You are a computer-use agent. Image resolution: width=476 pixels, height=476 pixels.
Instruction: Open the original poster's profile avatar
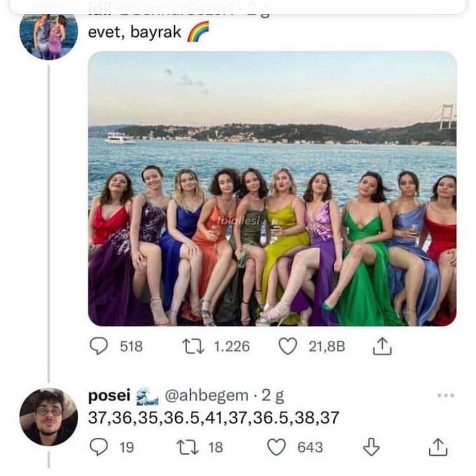coord(48,36)
